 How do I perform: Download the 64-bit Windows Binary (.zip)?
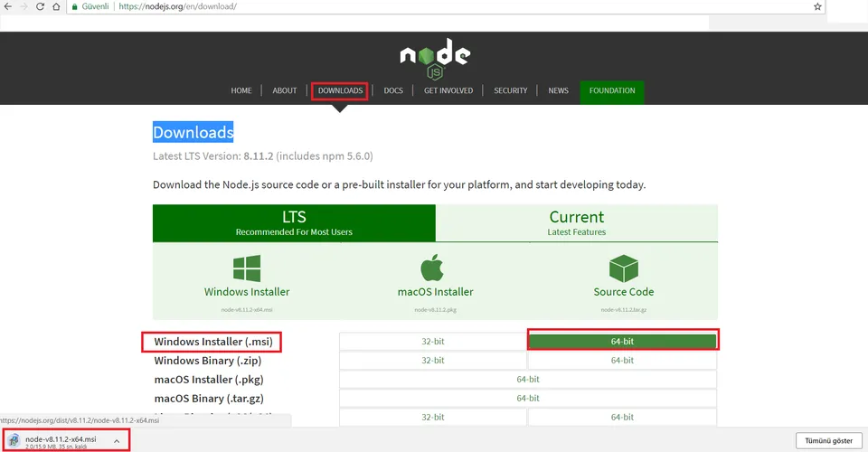[622, 360]
